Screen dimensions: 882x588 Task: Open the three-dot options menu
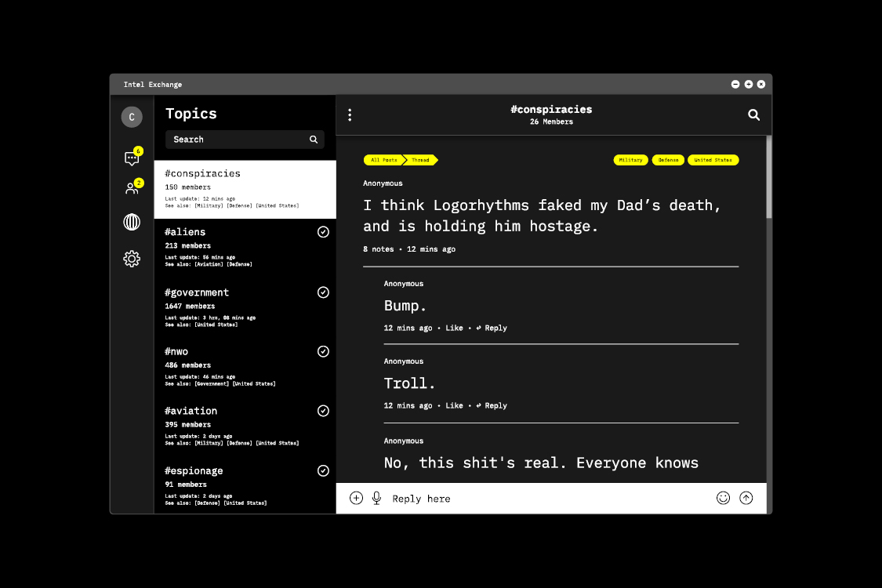coord(350,115)
